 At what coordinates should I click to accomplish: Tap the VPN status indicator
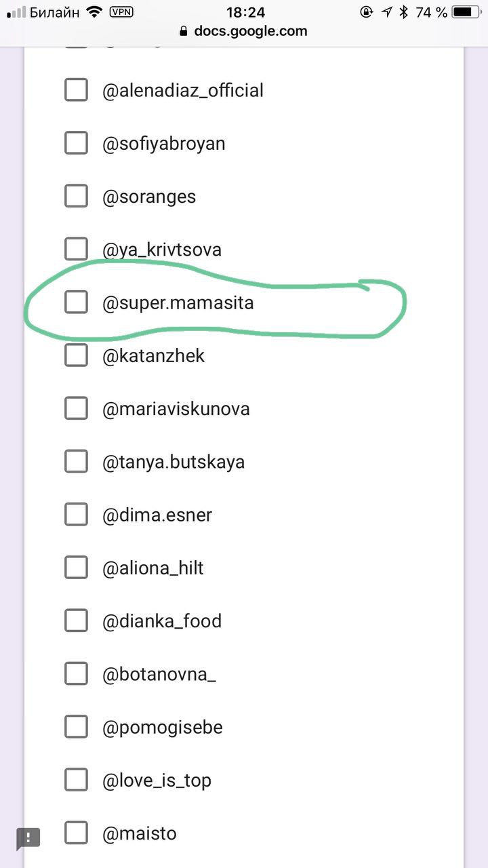tap(121, 12)
